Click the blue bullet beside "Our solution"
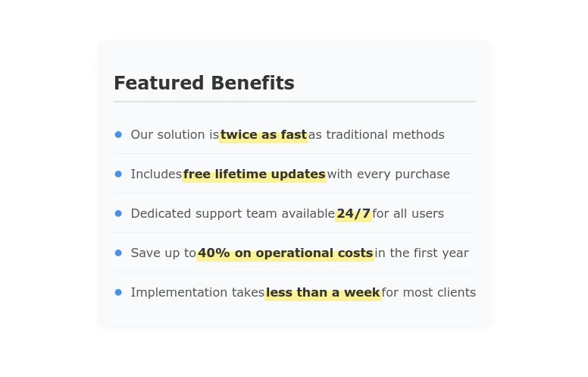Image resolution: width=588 pixels, height=377 pixels. click(118, 134)
